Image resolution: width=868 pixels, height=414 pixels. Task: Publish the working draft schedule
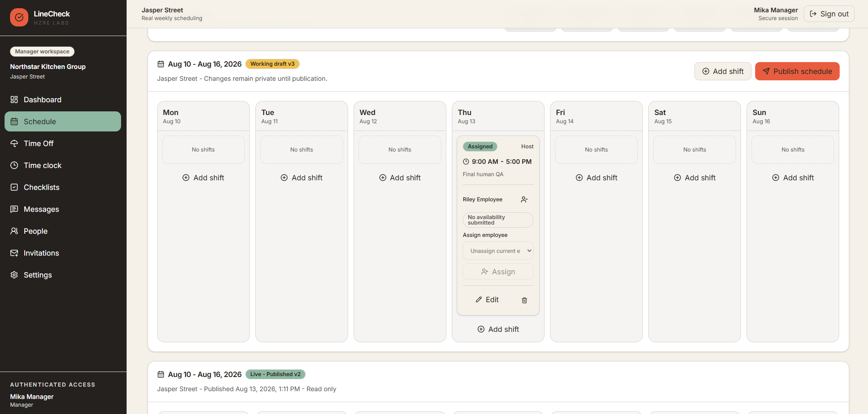tap(797, 71)
